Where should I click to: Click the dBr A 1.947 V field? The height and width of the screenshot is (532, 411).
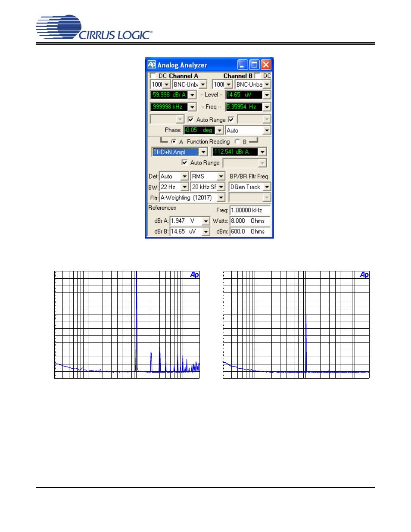(186, 221)
